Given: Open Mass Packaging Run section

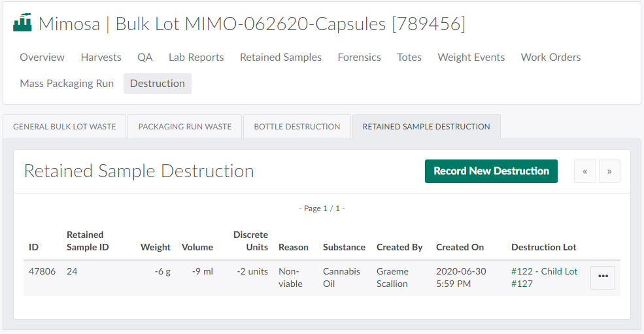Looking at the screenshot, I should point(67,84).
